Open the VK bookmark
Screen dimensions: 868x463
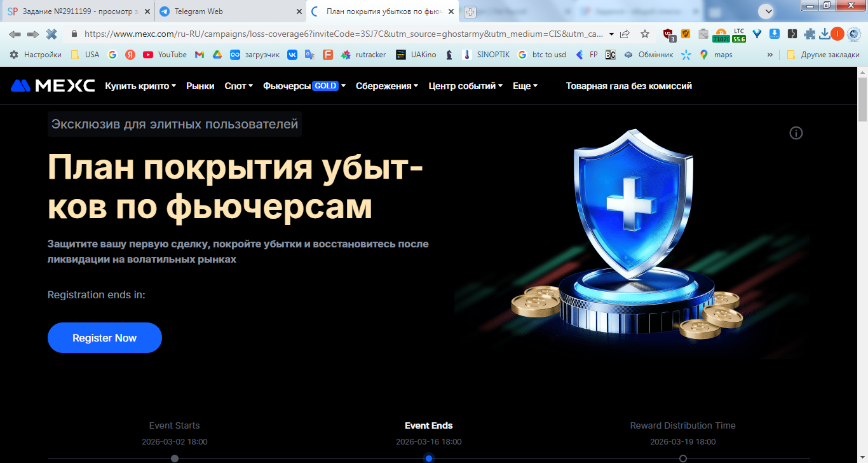click(292, 55)
